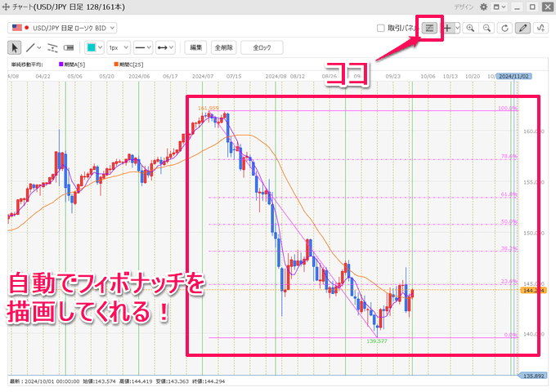Zoom in on the chart
Screen dimensions: 556x392
point(470,28)
